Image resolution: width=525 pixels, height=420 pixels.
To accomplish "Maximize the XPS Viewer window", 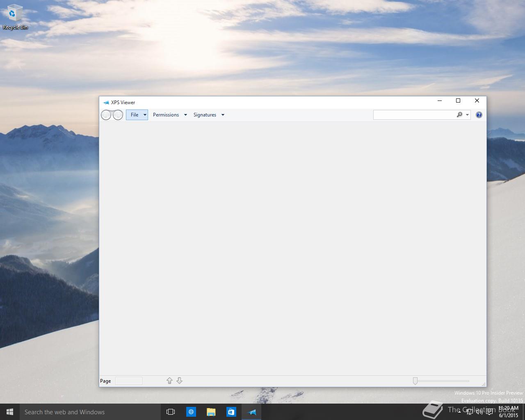I will (x=458, y=101).
